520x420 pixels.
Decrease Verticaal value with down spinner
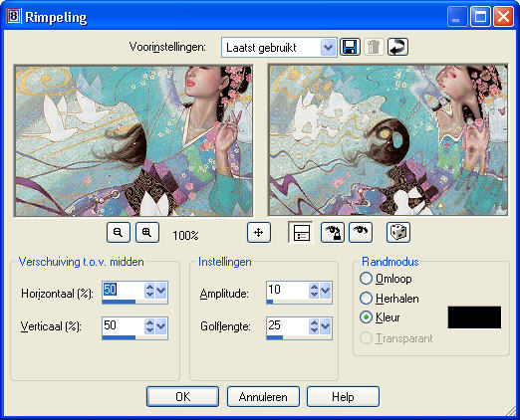(x=149, y=330)
